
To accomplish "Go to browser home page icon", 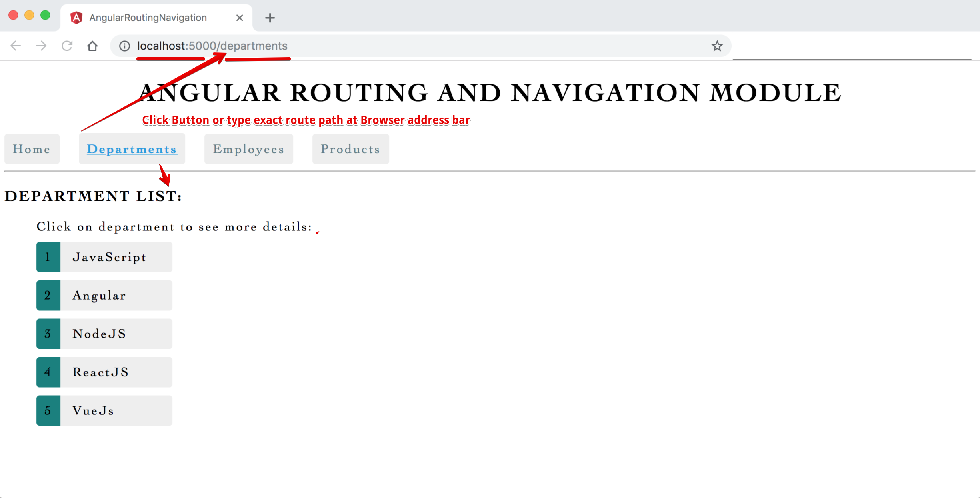I will 92,46.
